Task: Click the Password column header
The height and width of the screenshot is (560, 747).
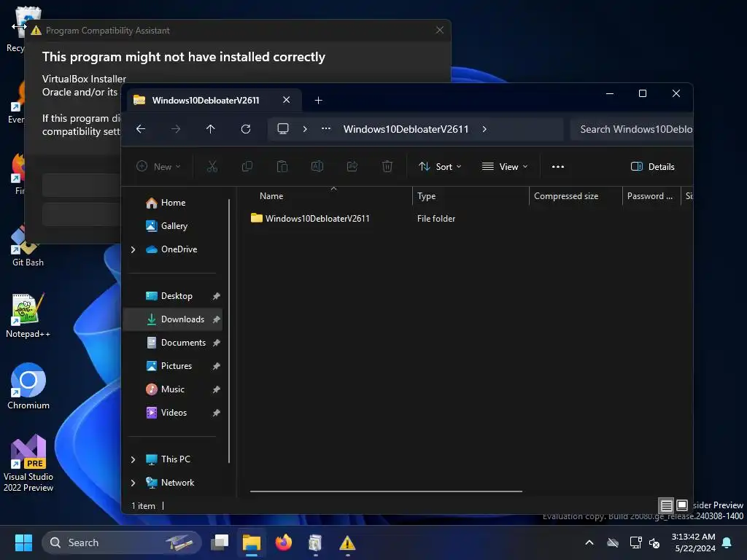Action: [651, 196]
